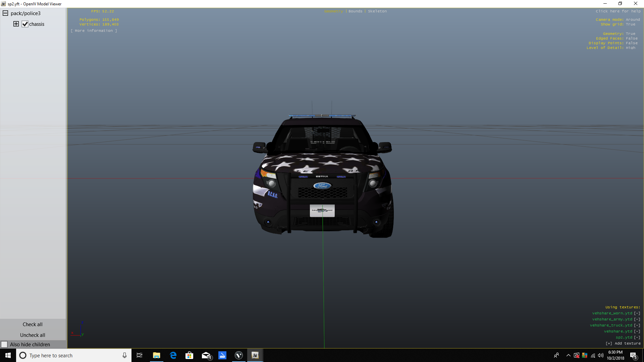Open the OpenIV icon in the taskbar
The image size is (644, 362).
tap(255, 355)
